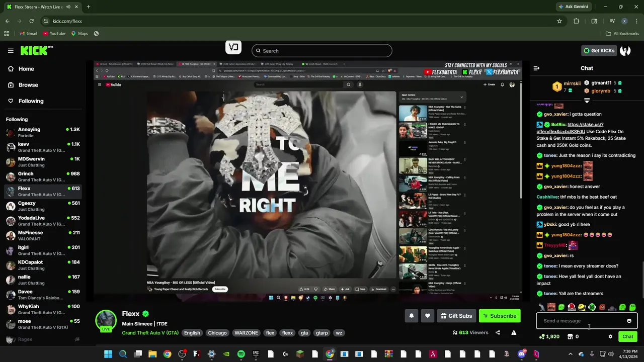Click mirrskii top gifter name
Image resolution: width=644 pixels, height=362 pixels.
[572, 83]
